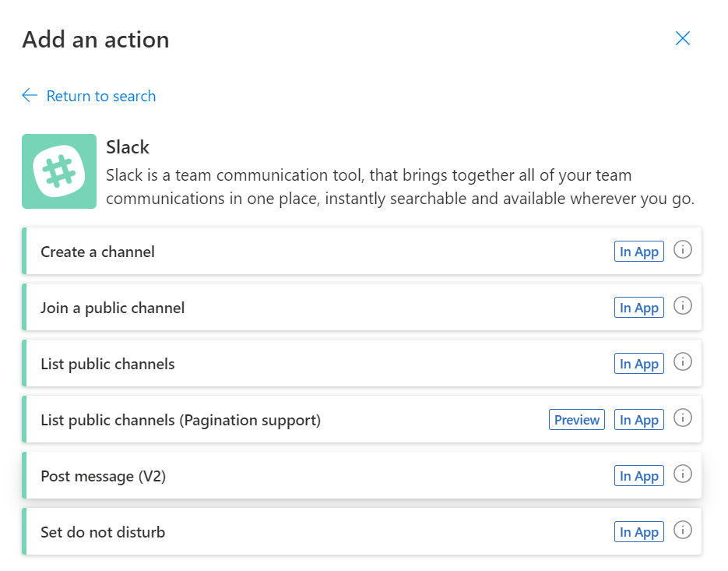Click the Slack description paragraph

(400, 187)
